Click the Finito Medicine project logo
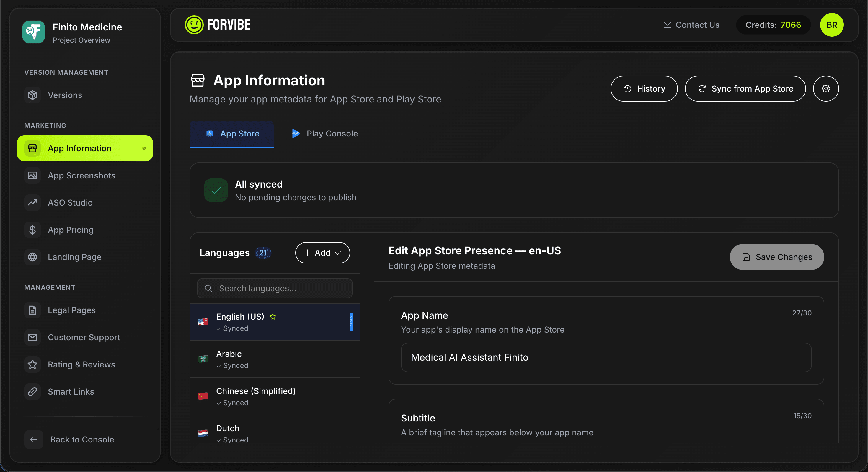Viewport: 868px width, 472px height. (33, 32)
